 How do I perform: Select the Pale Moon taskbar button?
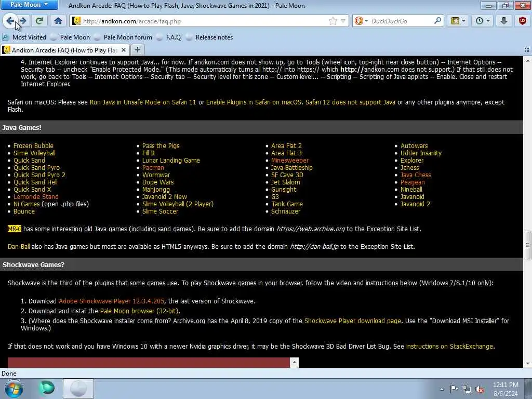(78, 389)
